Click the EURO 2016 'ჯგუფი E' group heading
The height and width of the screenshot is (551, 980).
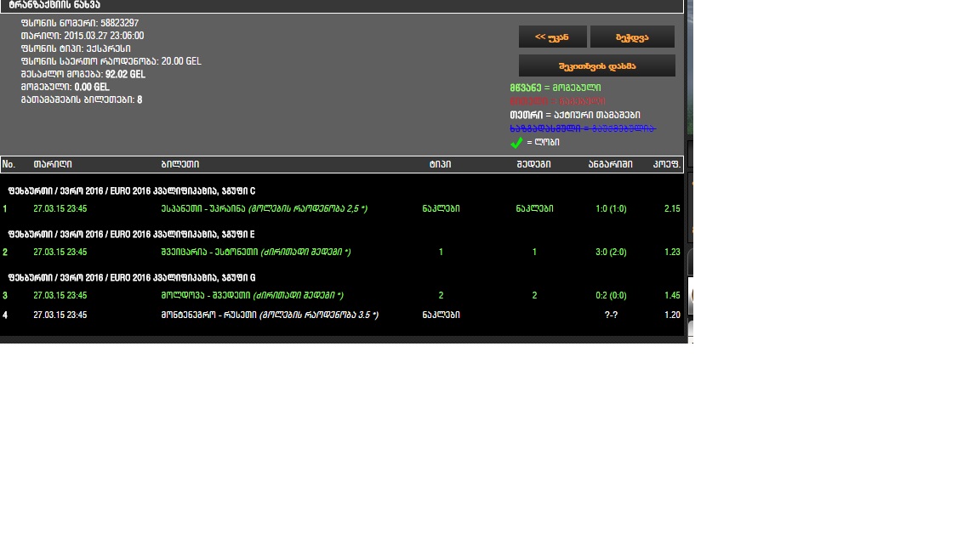tap(131, 235)
